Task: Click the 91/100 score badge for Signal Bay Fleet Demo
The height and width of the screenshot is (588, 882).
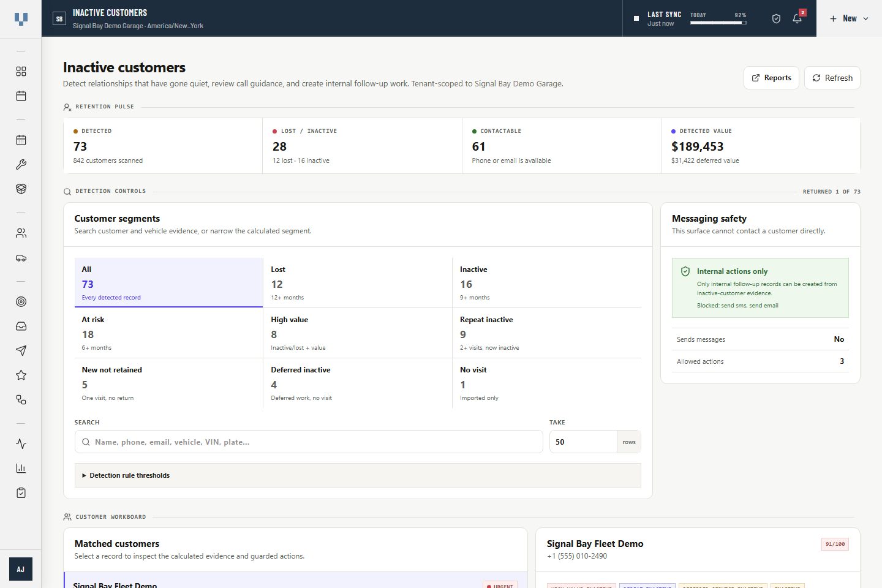Action: [835, 544]
